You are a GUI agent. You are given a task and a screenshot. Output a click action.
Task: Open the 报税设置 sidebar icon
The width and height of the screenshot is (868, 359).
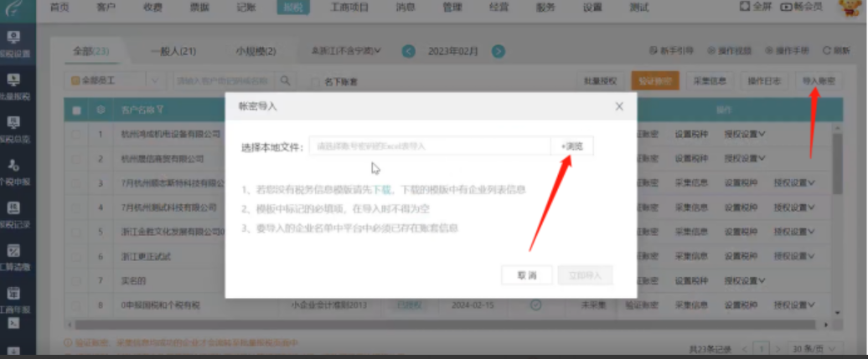tap(14, 43)
